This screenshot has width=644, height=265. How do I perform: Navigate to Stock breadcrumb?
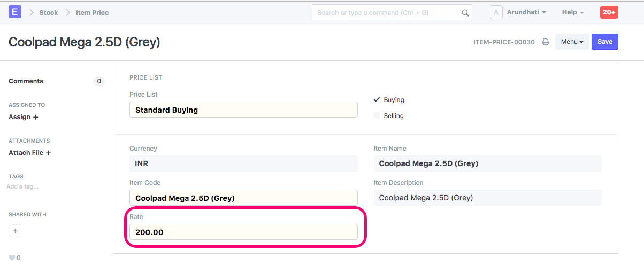pos(48,12)
